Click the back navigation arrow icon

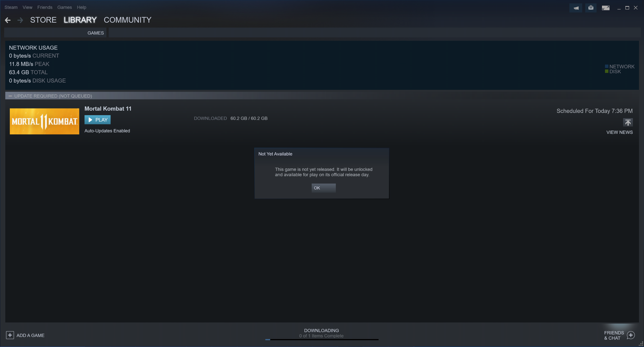(8, 20)
